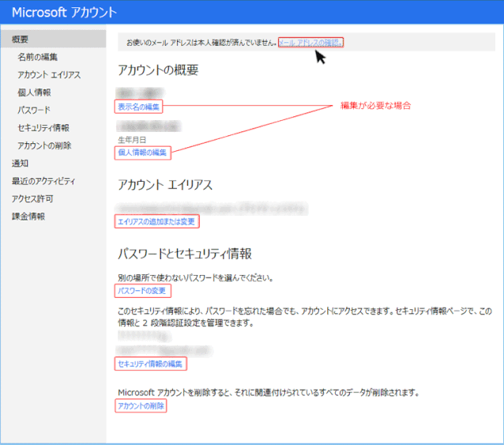Click 個人情報の編集 link
Viewport: 504px width, 445px height.
142,153
